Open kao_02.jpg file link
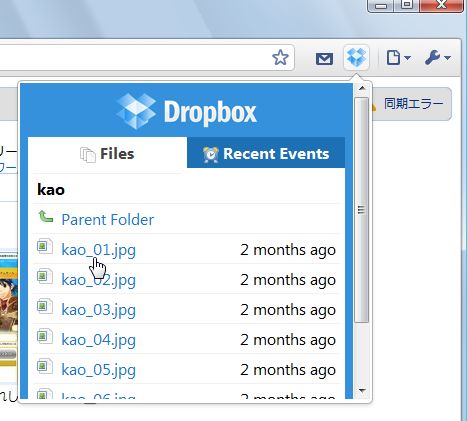 (x=99, y=280)
